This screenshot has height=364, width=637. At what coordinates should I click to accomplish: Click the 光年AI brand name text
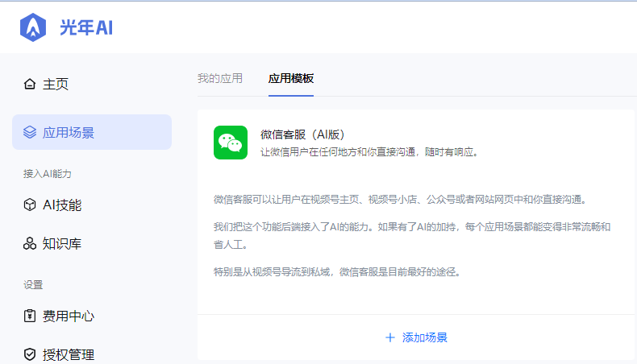tap(86, 28)
